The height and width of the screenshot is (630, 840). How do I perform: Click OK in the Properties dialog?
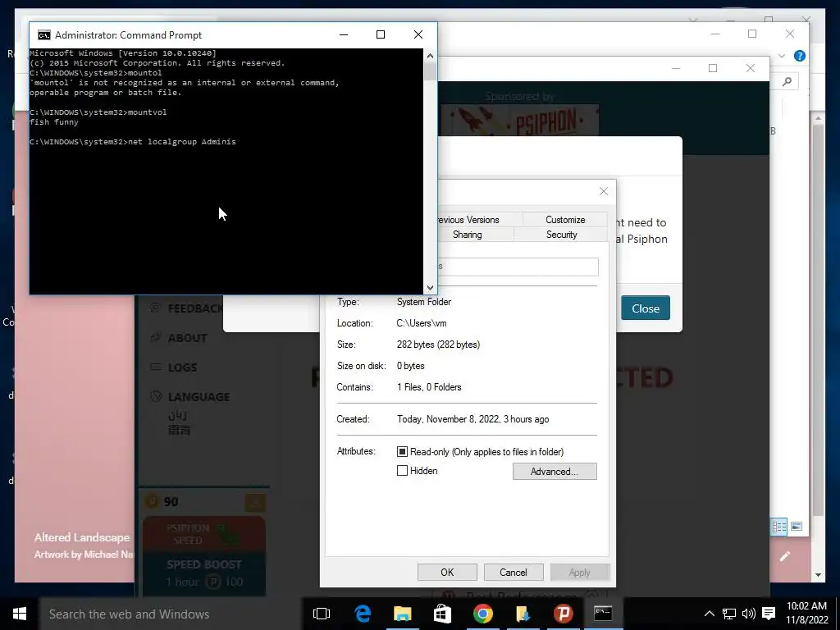click(x=447, y=572)
